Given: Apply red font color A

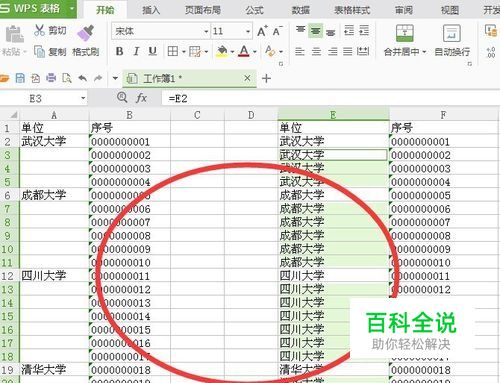Looking at the screenshot, I should [x=244, y=51].
